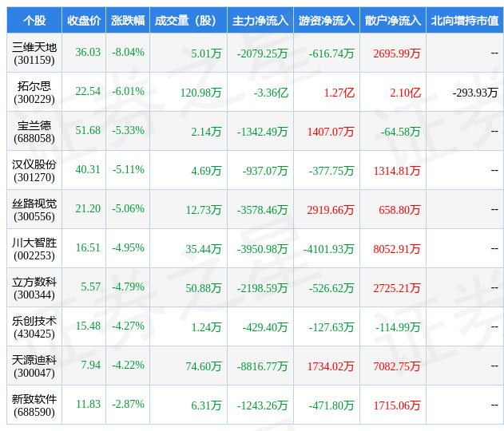
Task: Click volume 35.44万
Action: pos(204,249)
